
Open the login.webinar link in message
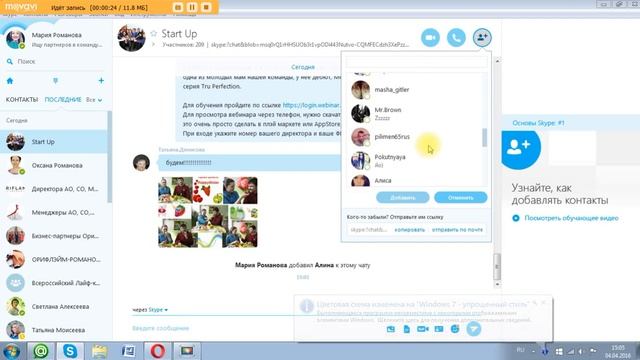tap(311, 105)
